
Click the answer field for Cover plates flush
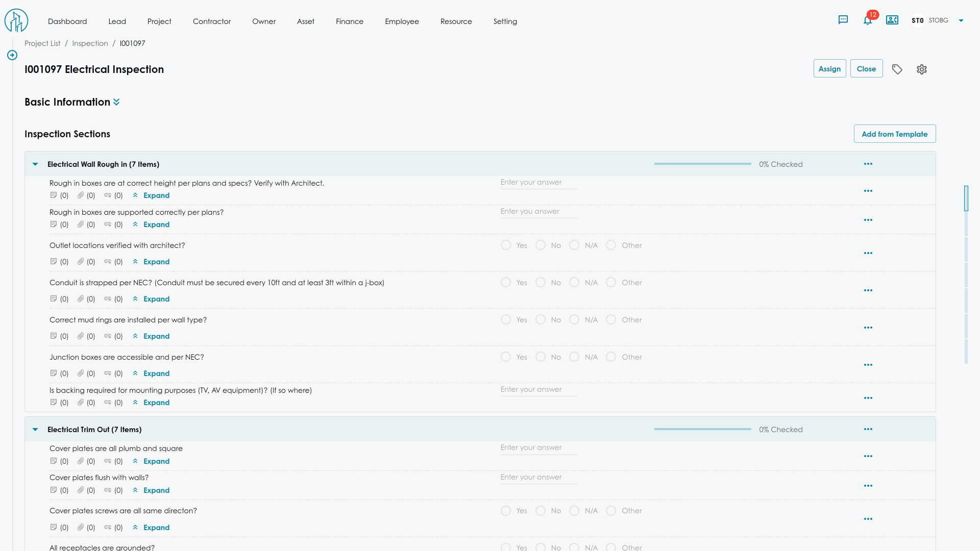point(538,478)
